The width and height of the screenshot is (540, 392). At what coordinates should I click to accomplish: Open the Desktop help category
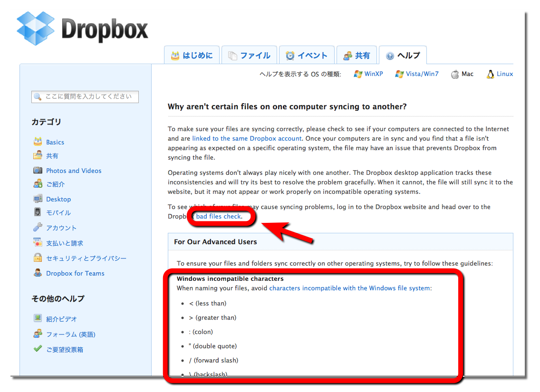click(x=58, y=199)
